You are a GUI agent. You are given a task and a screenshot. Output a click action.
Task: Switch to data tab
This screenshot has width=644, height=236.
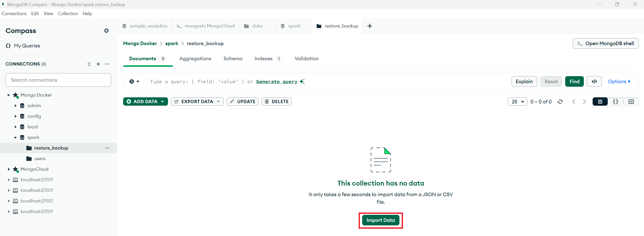coord(257,26)
